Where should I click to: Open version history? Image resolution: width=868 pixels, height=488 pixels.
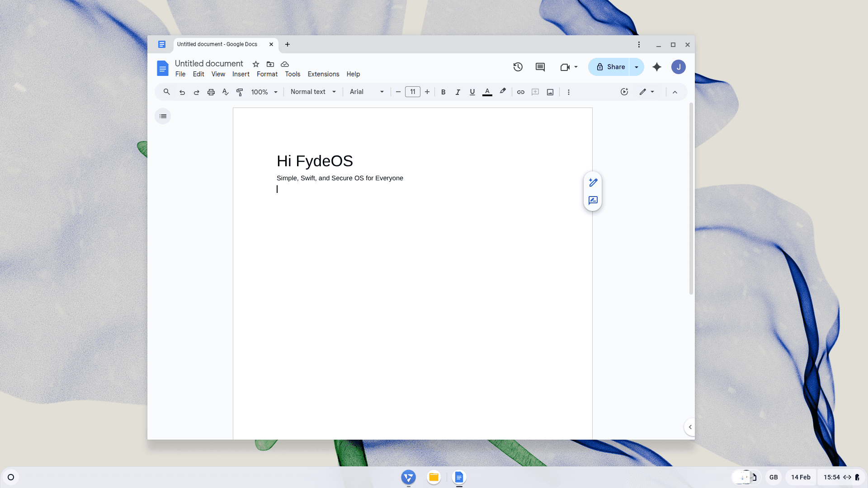(518, 67)
